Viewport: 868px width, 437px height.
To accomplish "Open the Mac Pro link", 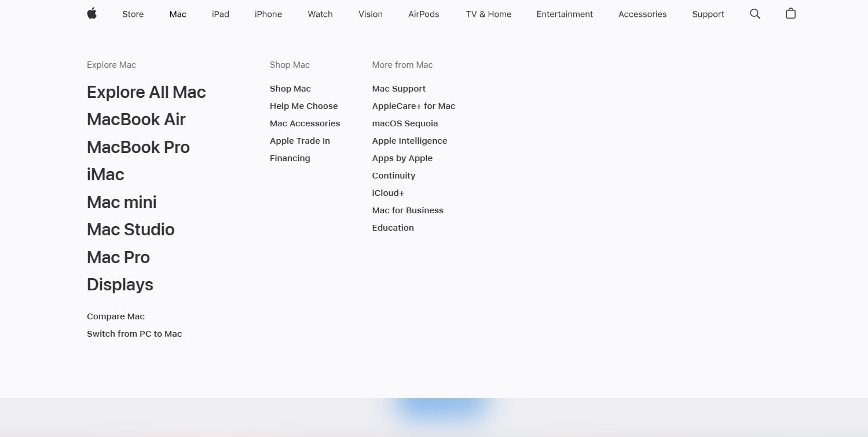I will pyautogui.click(x=118, y=257).
